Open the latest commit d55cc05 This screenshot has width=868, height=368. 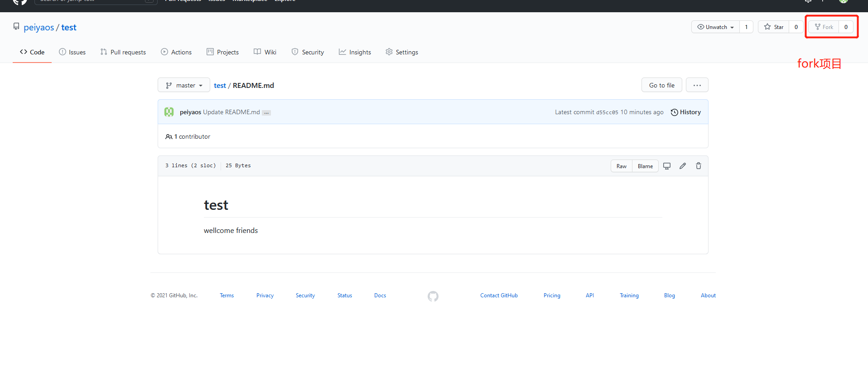pyautogui.click(x=607, y=112)
